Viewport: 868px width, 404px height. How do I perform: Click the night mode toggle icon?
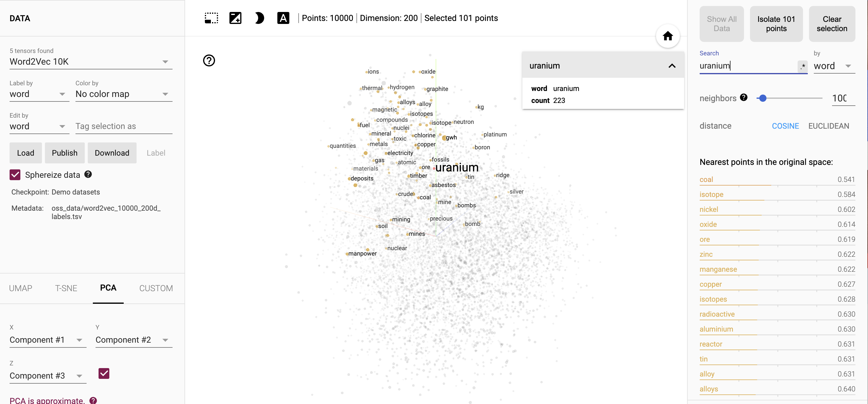coord(258,19)
